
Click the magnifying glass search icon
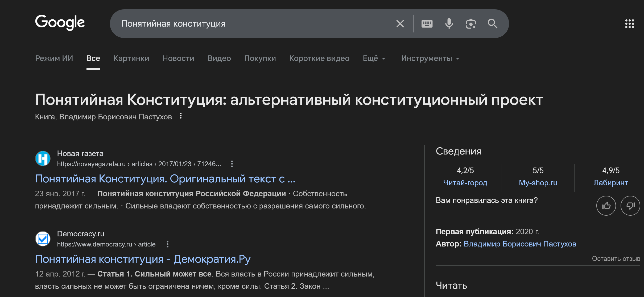pos(492,24)
